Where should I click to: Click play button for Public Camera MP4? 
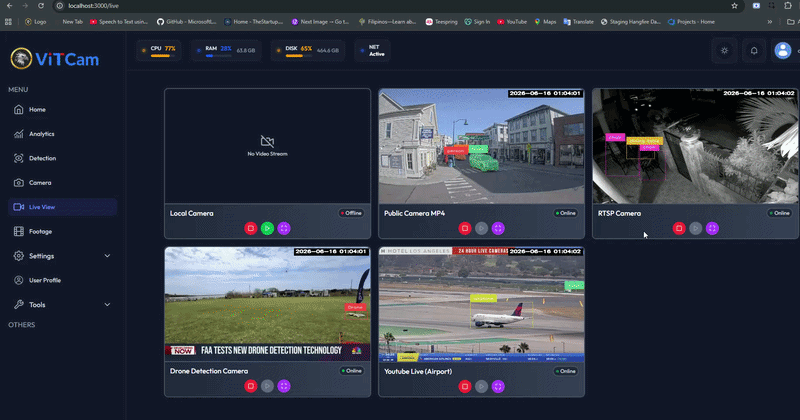point(482,228)
